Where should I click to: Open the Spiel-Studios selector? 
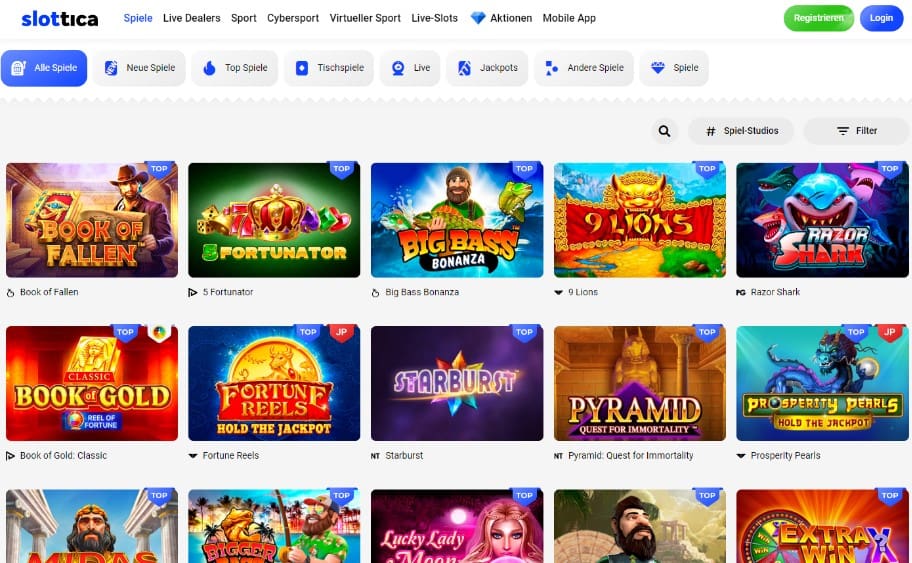pos(742,131)
